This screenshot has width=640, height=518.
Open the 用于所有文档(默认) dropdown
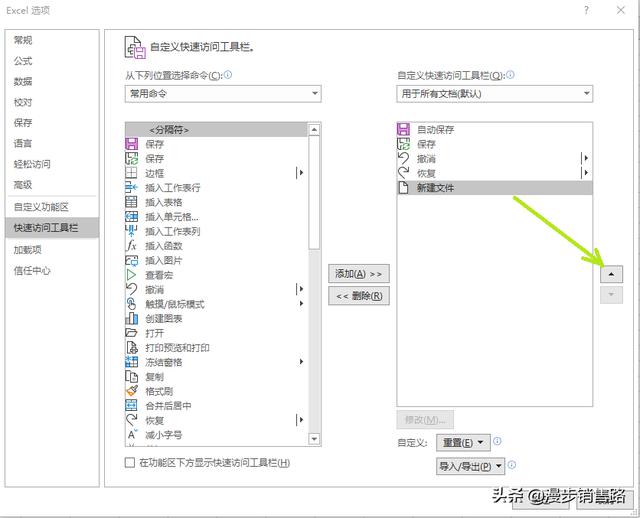coord(494,94)
